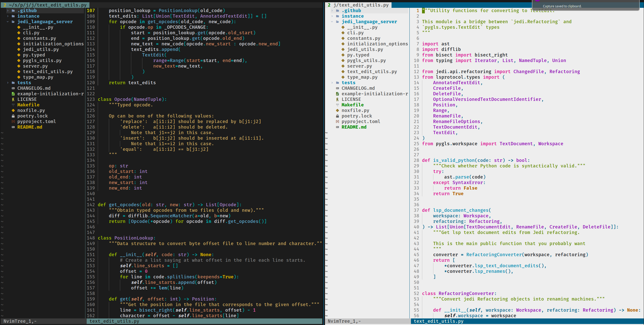
Task: Open jedi_utils.py in left tree
Action: [x=41, y=49]
